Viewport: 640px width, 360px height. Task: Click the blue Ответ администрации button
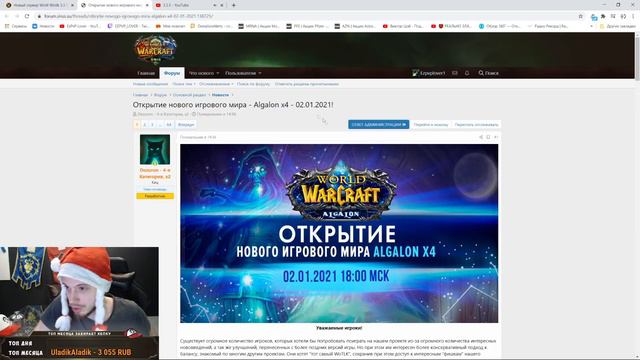(x=378, y=124)
